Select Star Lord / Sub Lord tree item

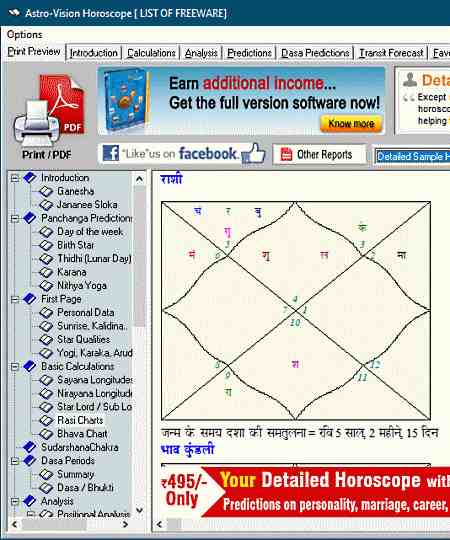click(95, 407)
